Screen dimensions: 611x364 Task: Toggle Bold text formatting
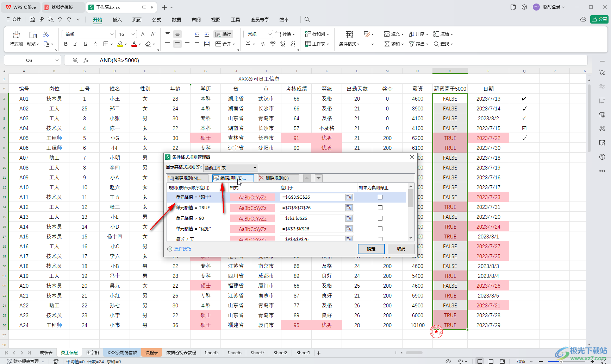pyautogui.click(x=66, y=44)
